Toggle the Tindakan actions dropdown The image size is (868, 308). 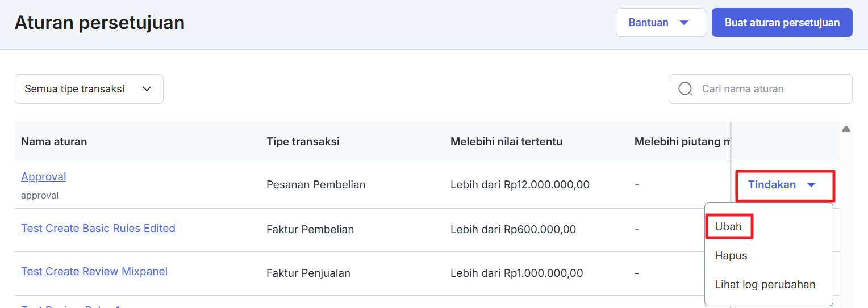pyautogui.click(x=784, y=185)
